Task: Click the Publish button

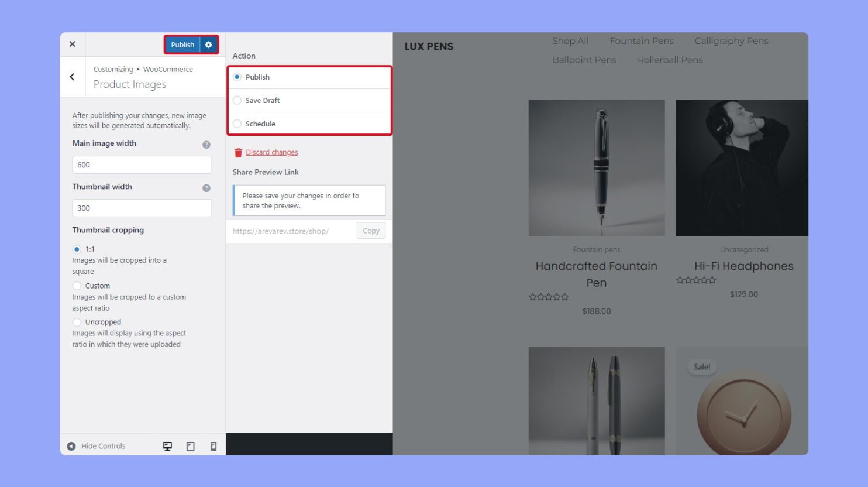Action: pos(182,44)
